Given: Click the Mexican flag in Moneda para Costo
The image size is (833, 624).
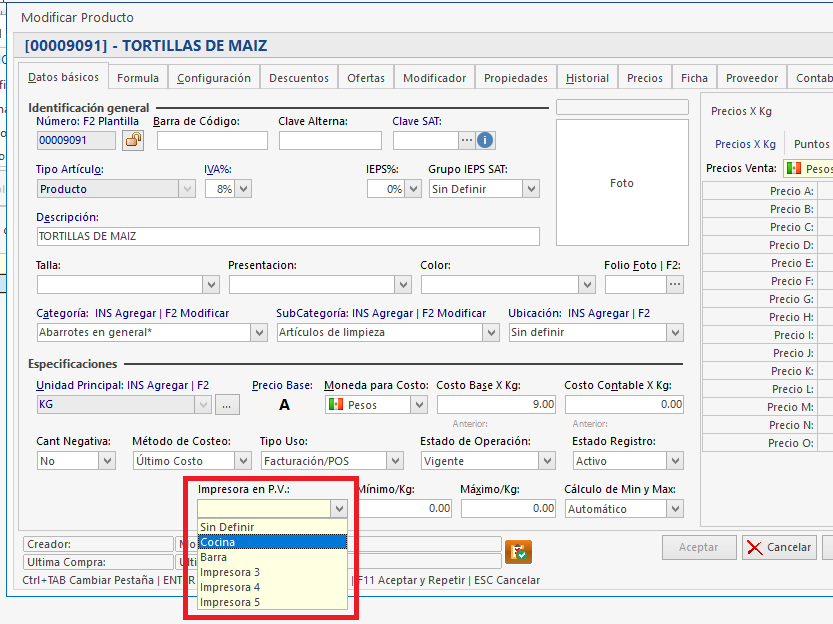Looking at the screenshot, I should click(x=336, y=405).
